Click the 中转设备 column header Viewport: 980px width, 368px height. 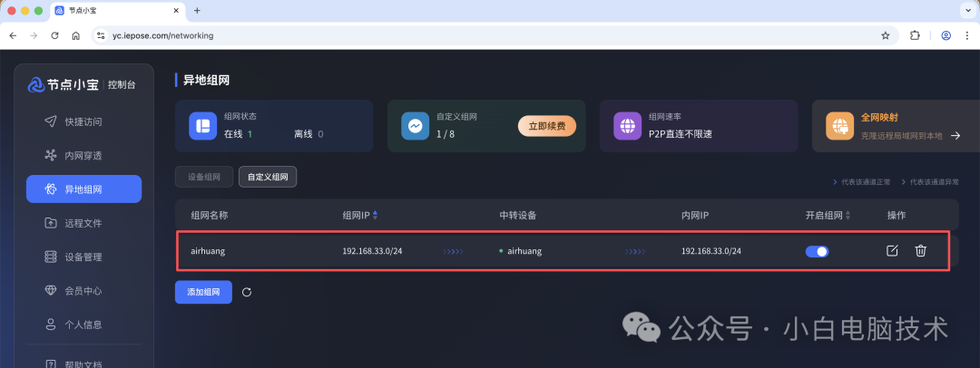(x=518, y=216)
